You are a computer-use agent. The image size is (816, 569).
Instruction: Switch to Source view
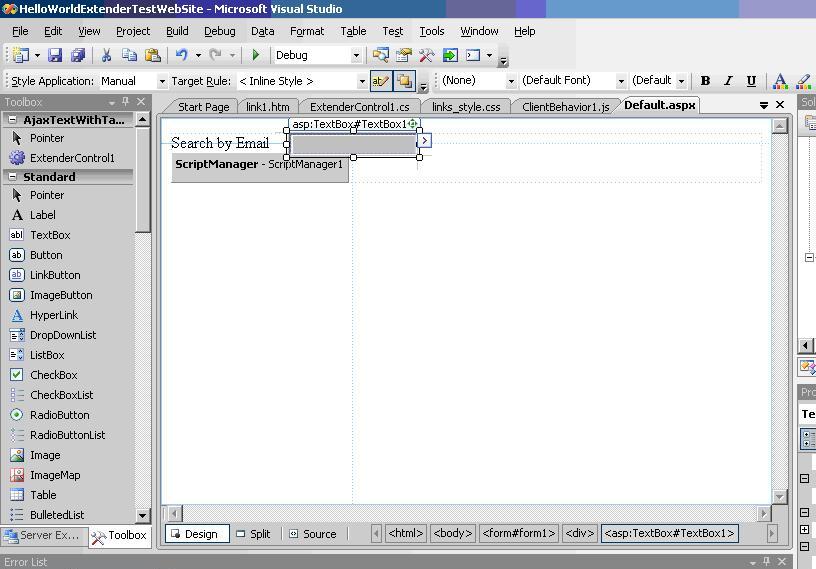pos(313,534)
